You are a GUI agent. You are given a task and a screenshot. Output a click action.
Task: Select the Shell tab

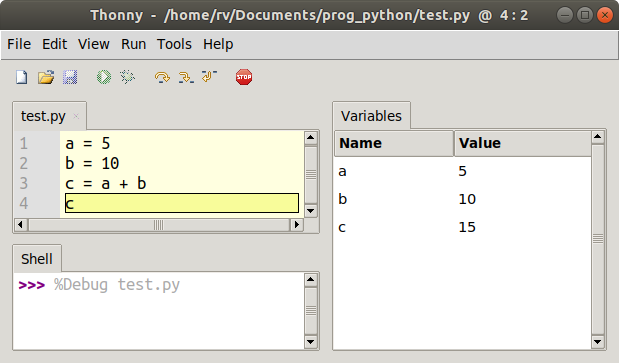click(37, 259)
